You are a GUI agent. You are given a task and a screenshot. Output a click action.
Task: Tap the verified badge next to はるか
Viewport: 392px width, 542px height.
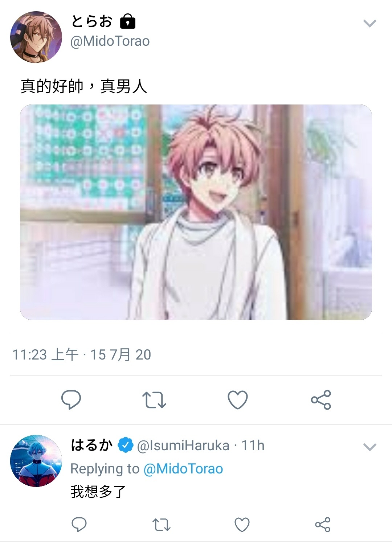pyautogui.click(x=126, y=445)
